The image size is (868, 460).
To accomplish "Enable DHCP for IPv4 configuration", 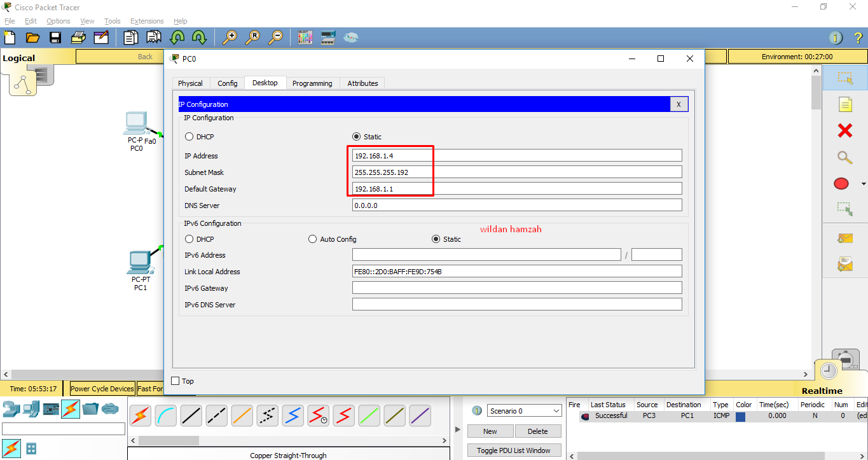I will pyautogui.click(x=189, y=136).
